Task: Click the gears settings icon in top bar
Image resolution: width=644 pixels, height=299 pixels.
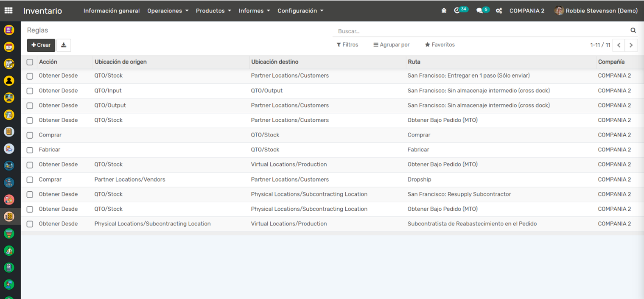Action: 499,11
